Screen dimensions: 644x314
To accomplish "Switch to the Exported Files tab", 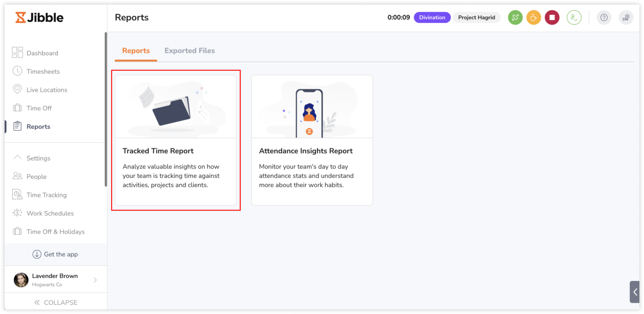I will point(190,50).
